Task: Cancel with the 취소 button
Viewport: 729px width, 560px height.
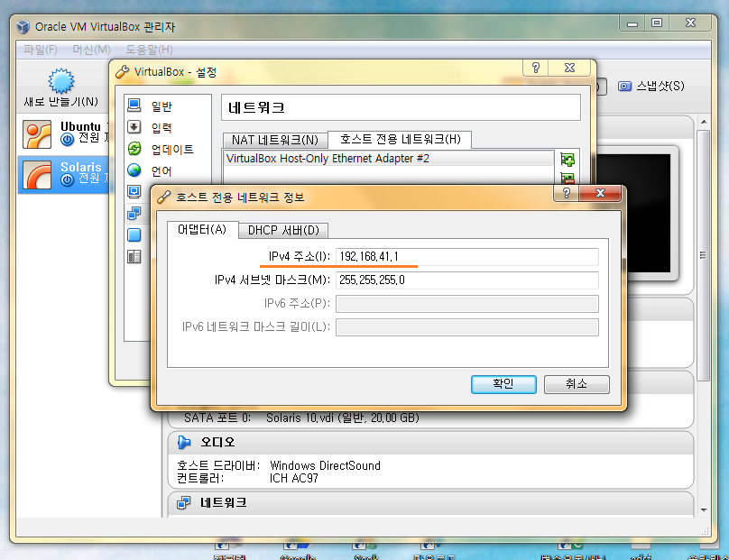Action: point(577,384)
